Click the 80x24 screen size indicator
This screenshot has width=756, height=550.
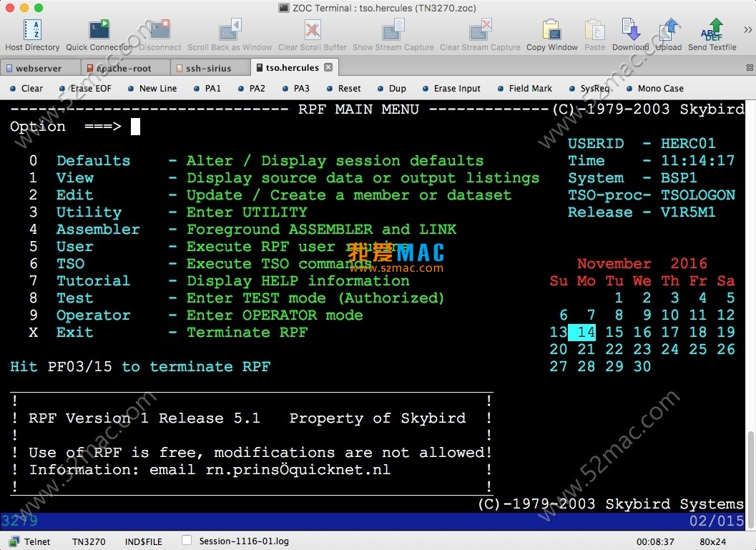point(712,542)
